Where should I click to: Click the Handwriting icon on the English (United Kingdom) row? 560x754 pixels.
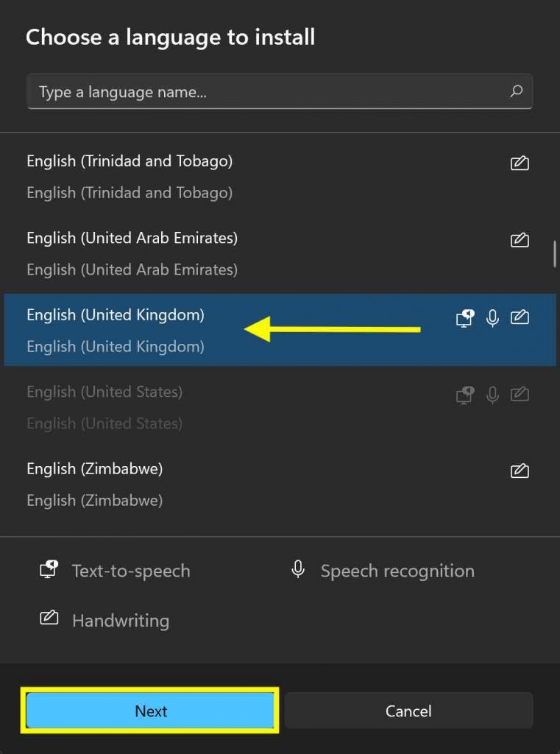(x=520, y=318)
